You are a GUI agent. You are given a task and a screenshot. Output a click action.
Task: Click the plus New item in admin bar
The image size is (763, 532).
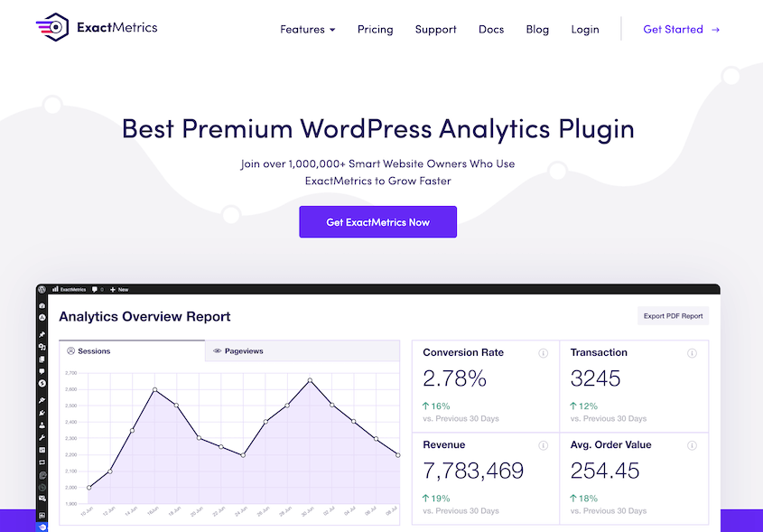[x=119, y=289]
